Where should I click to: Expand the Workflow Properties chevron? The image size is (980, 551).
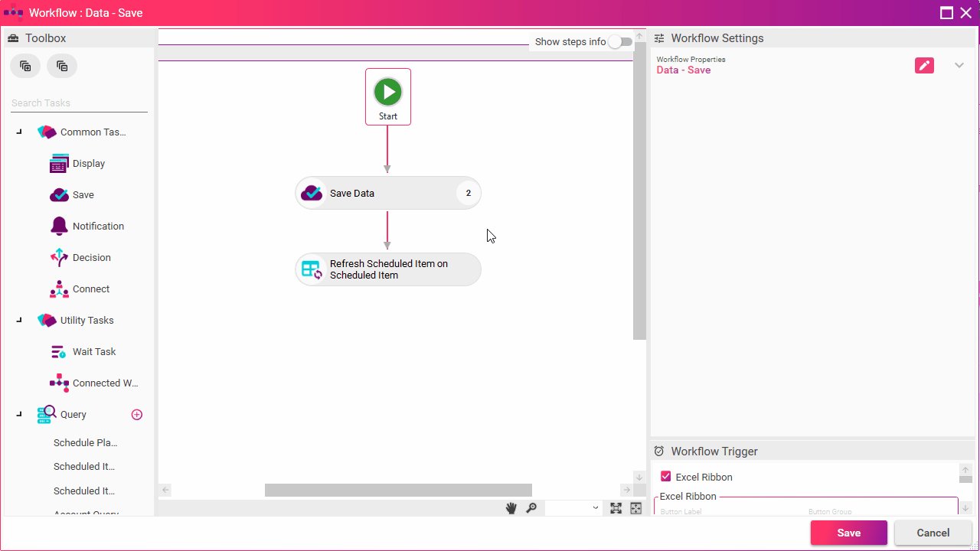click(959, 66)
